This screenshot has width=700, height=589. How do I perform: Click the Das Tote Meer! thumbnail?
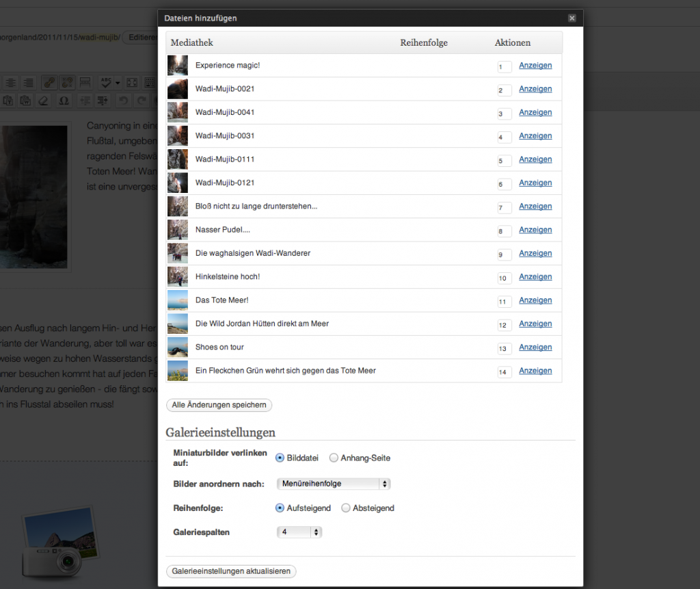(x=178, y=300)
